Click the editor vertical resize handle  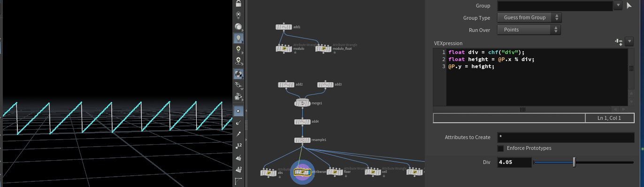[631, 69]
